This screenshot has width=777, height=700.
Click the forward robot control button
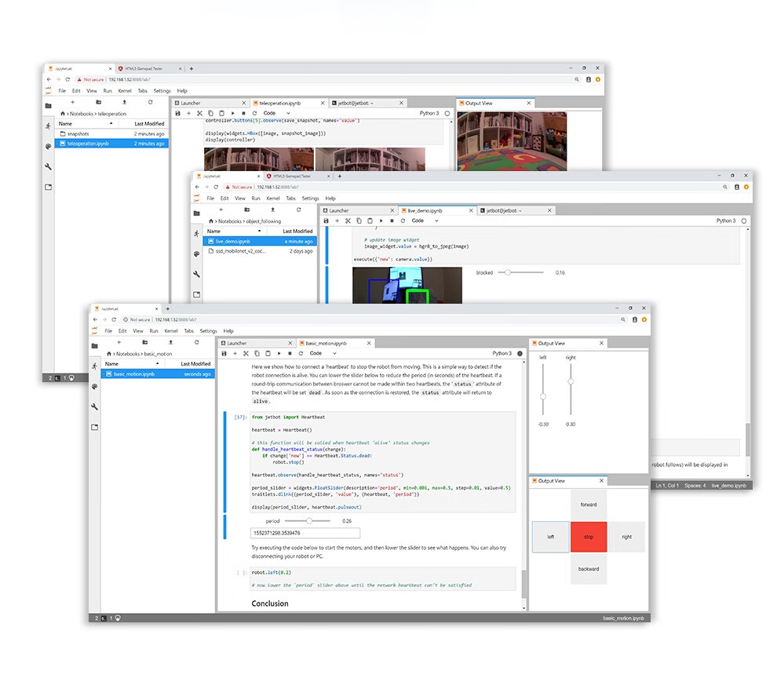[x=589, y=505]
